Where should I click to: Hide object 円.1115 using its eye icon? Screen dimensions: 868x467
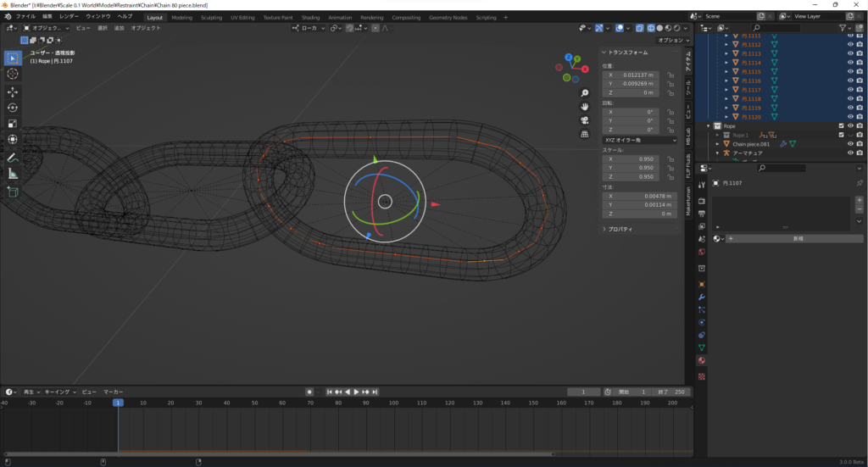click(x=850, y=71)
